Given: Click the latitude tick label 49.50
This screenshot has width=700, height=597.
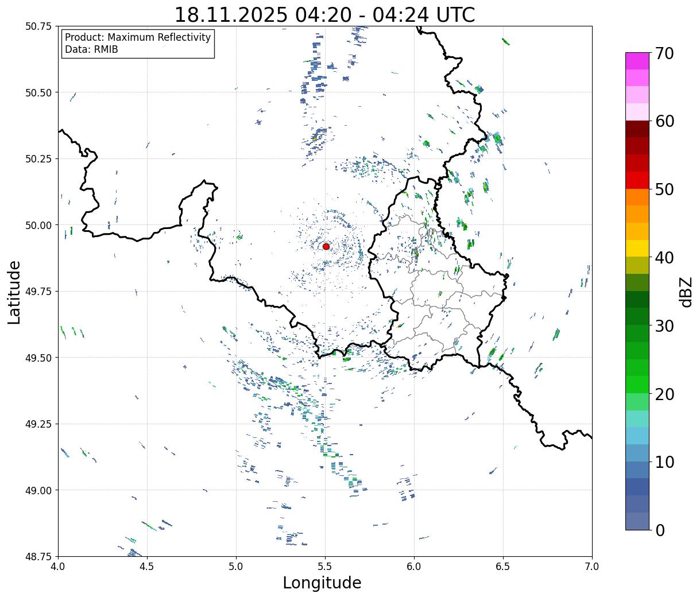Looking at the screenshot, I should [x=38, y=358].
